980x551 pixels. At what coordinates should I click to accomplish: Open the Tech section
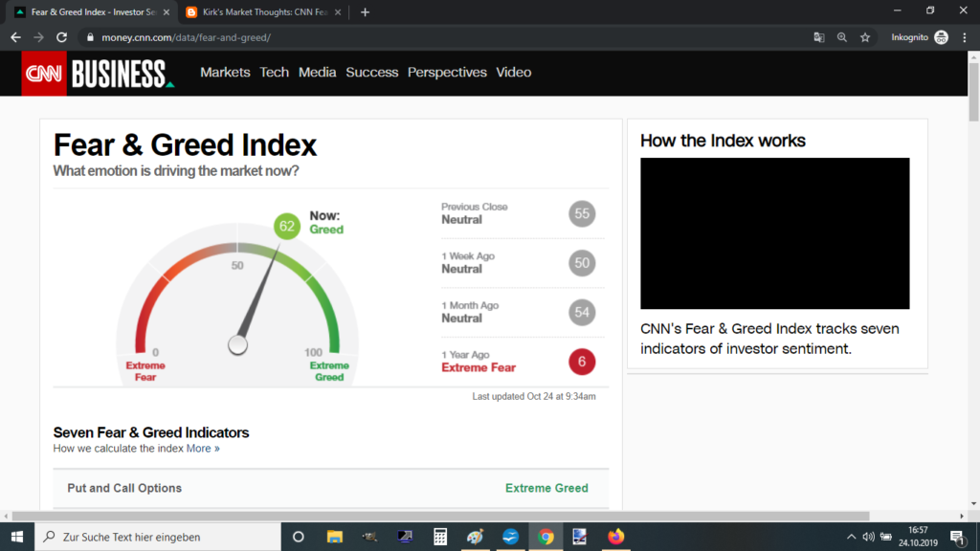275,73
